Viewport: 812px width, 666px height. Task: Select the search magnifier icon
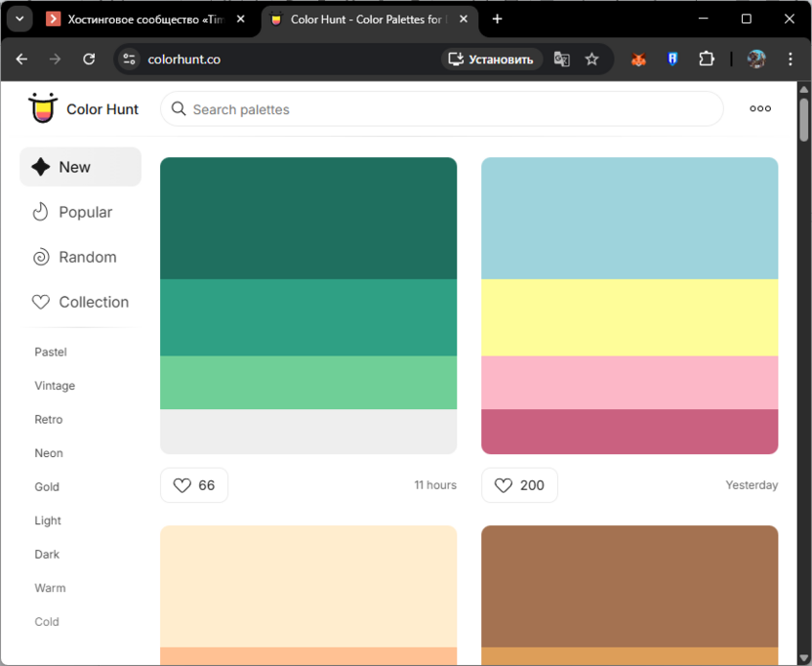tap(179, 109)
